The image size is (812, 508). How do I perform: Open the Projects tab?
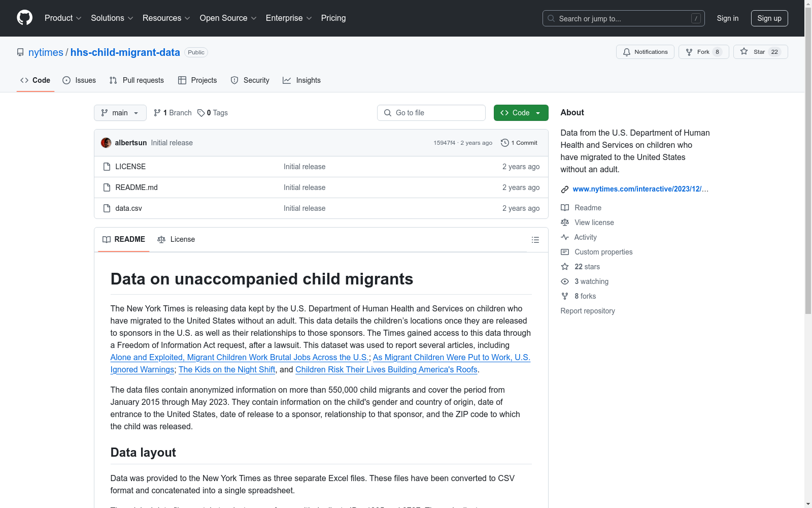pos(197,80)
